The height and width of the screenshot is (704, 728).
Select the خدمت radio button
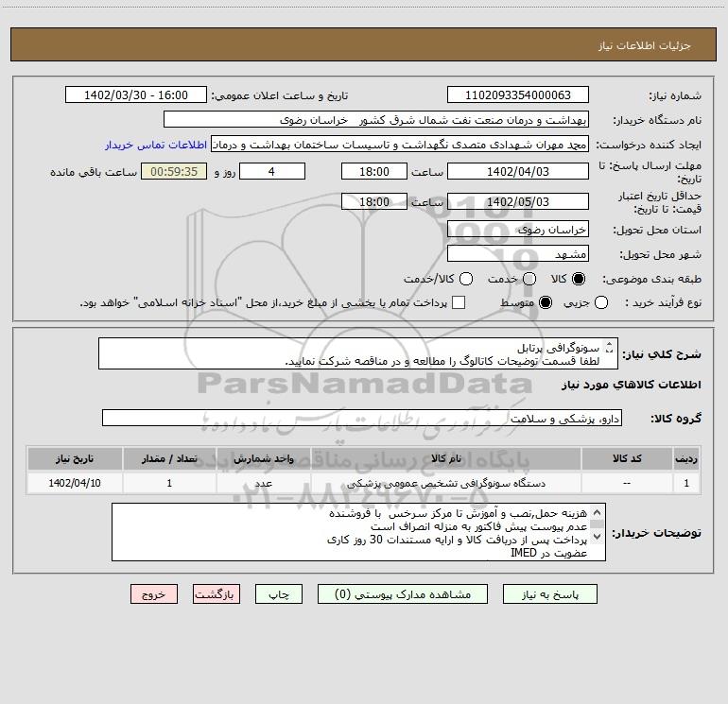(x=529, y=279)
